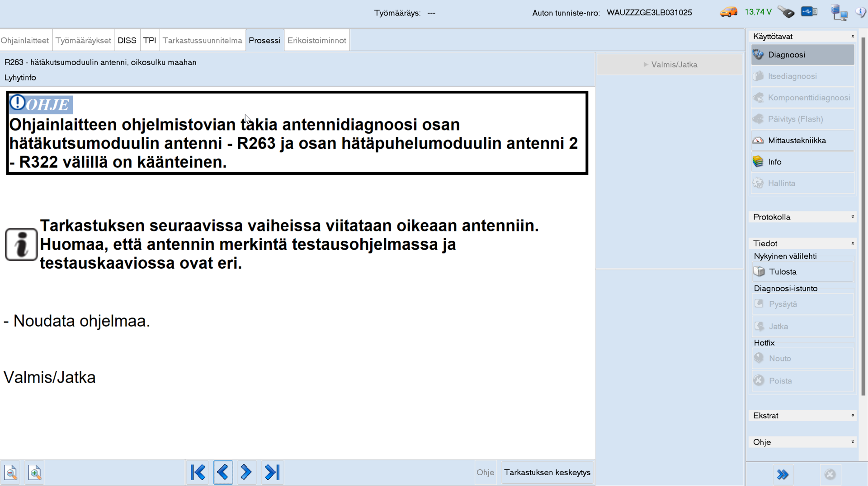Click the zoom in magnifier icon
Image resolution: width=868 pixels, height=486 pixels.
click(x=35, y=472)
